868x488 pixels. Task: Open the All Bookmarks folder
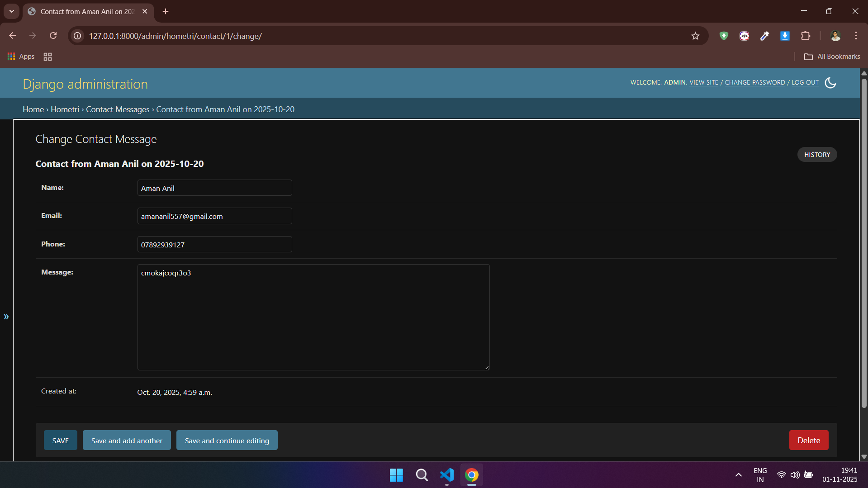coord(832,57)
